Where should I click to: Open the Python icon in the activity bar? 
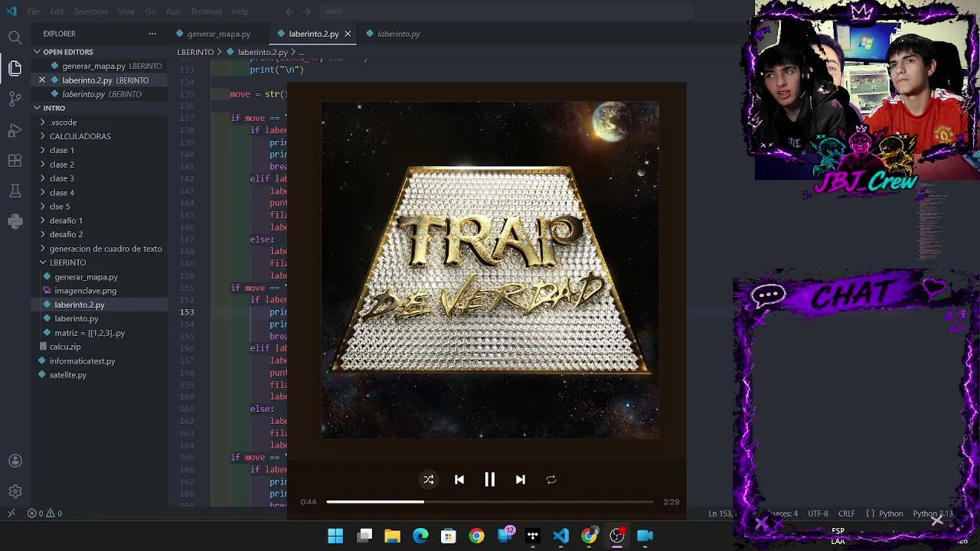click(15, 222)
